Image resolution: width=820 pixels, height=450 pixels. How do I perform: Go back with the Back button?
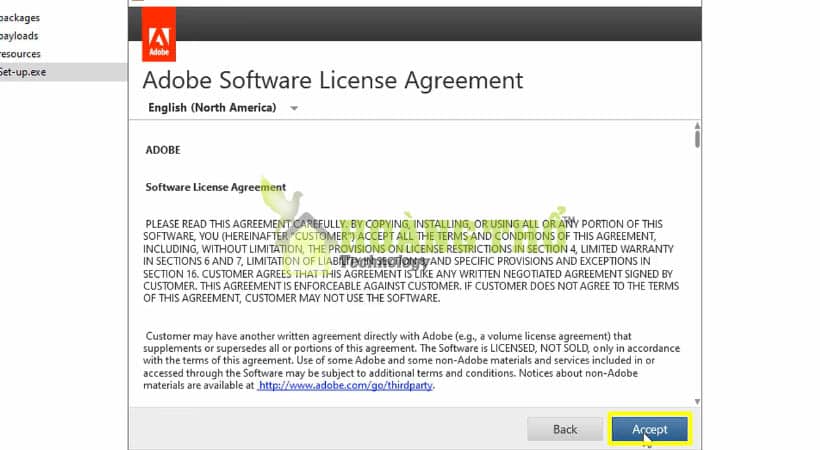point(565,429)
